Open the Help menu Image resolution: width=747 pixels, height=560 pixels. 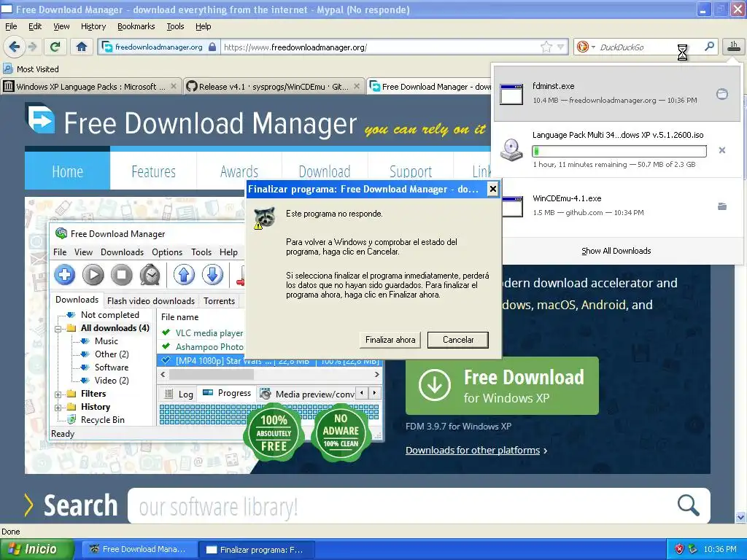pos(203,26)
